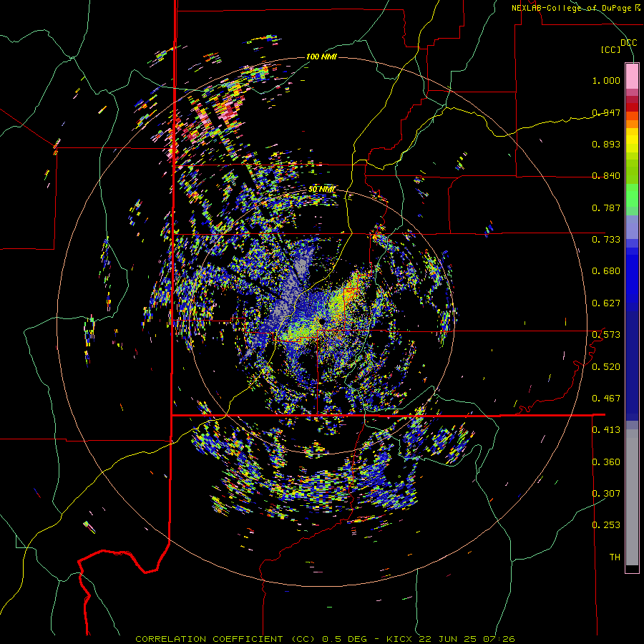Click the 0.627 color scale value
Screen dimensions: 644x644
click(606, 303)
